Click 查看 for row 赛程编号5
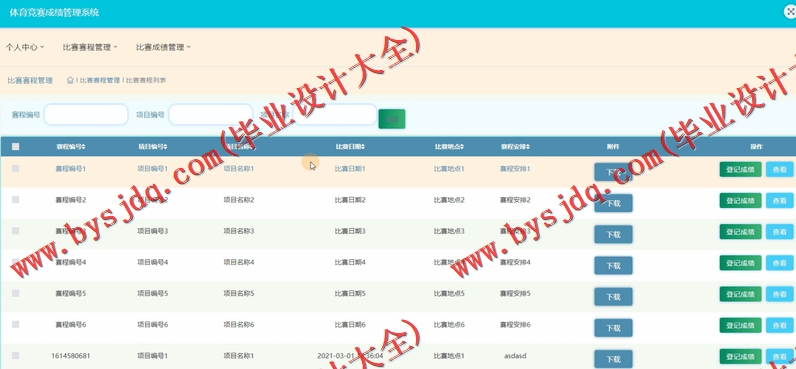The height and width of the screenshot is (369, 796). 780,294
